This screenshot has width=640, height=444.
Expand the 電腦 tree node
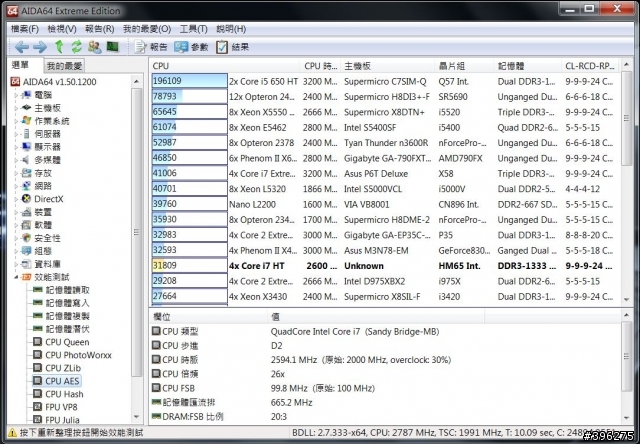(x=16, y=95)
